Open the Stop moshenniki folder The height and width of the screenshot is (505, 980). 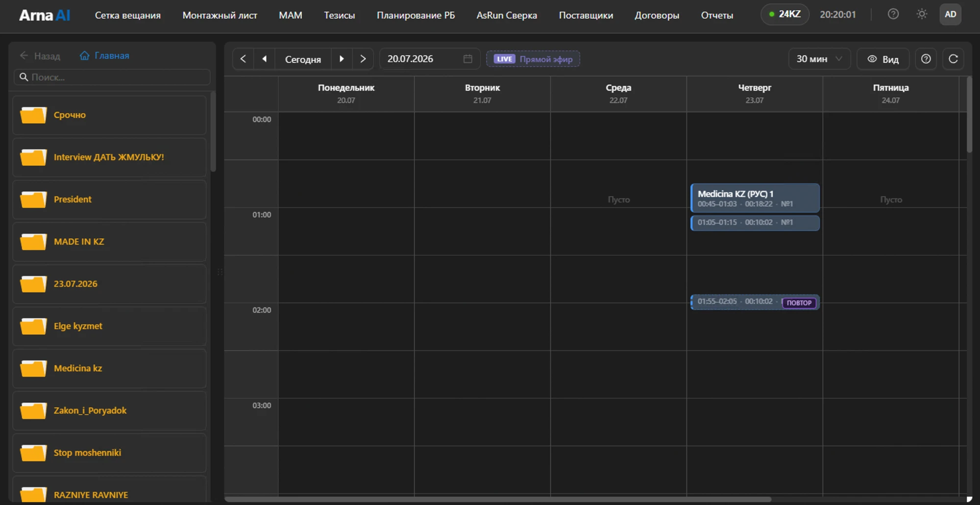109,453
